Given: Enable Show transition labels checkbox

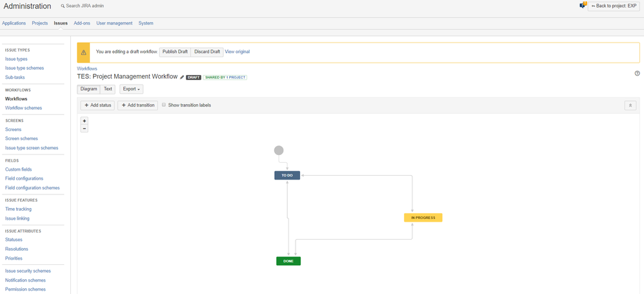Looking at the screenshot, I should click(x=164, y=105).
